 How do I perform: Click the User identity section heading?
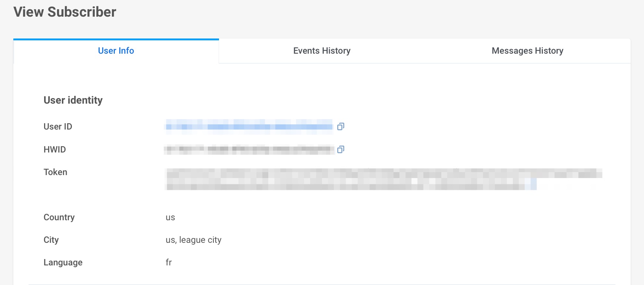pyautogui.click(x=73, y=100)
